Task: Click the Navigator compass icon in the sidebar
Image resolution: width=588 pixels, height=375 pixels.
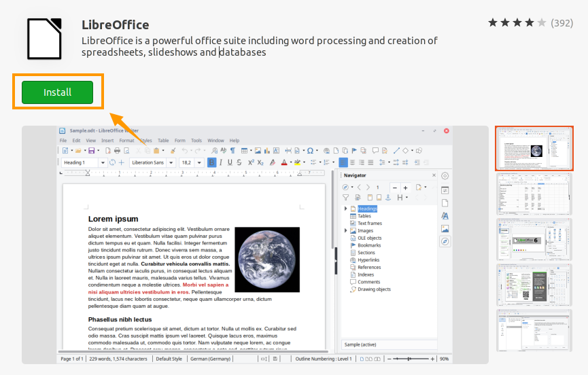Action: tap(445, 241)
